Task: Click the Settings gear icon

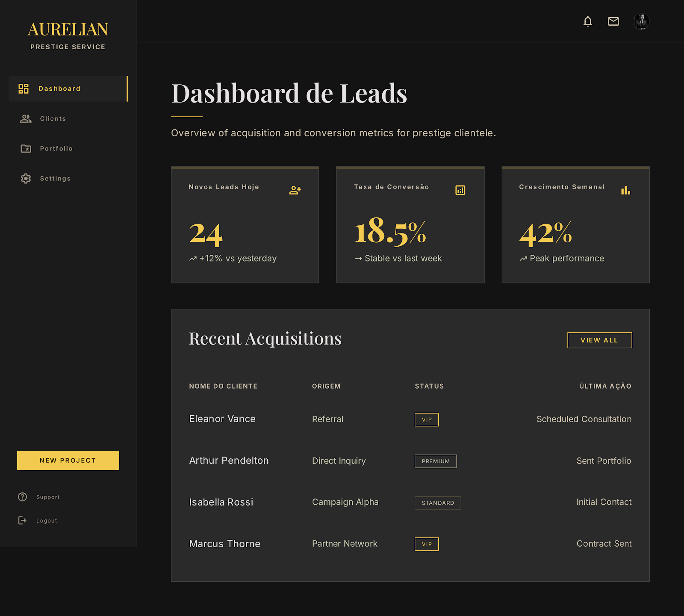Action: click(x=26, y=179)
